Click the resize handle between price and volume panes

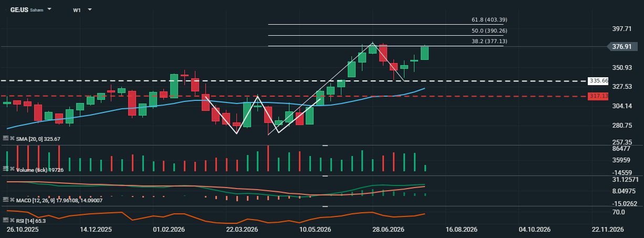click(325, 145)
